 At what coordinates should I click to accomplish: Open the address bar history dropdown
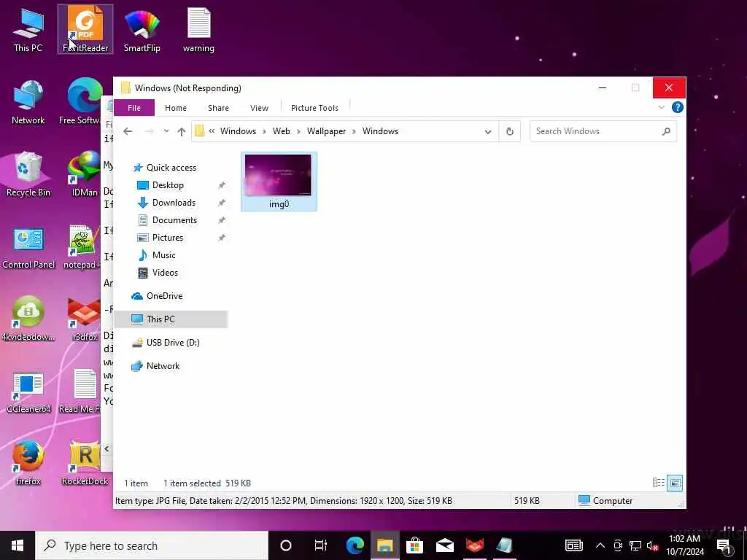[x=488, y=132]
